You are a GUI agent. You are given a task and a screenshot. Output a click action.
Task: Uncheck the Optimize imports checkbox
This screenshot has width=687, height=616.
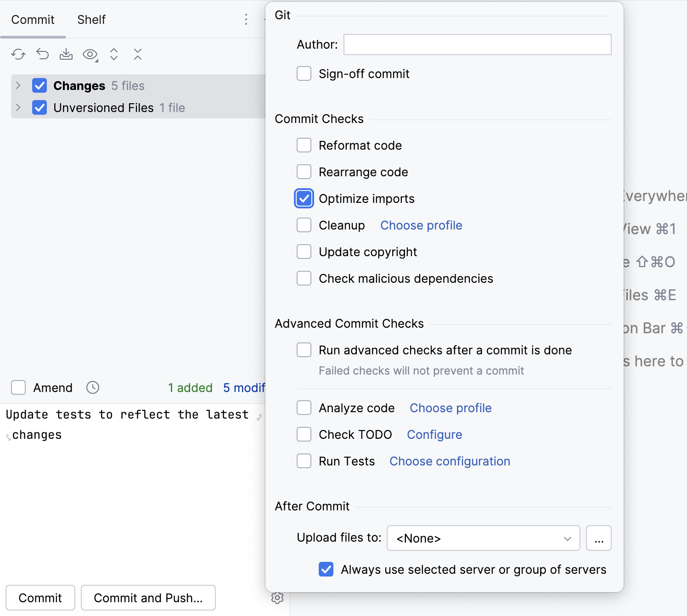tap(304, 198)
